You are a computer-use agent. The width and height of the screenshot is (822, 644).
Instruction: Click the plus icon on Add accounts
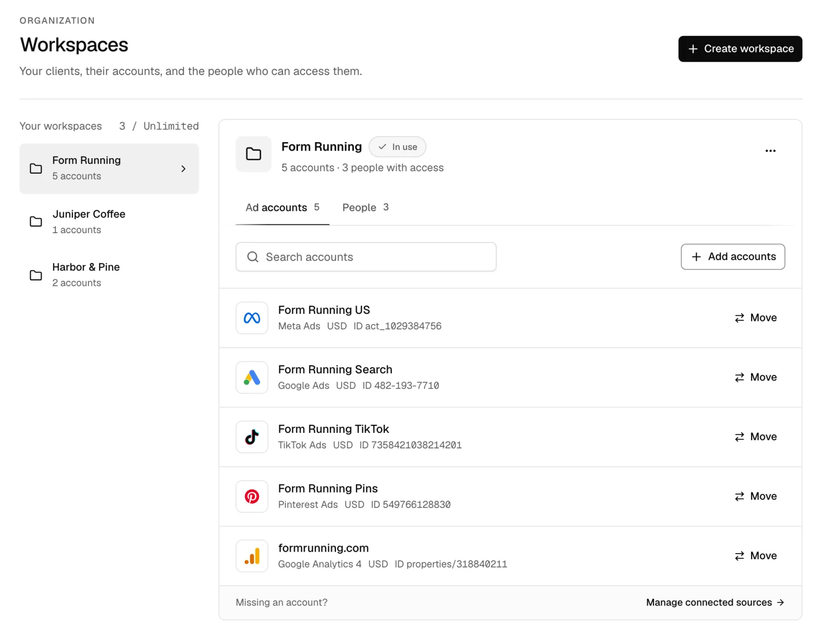coord(696,257)
